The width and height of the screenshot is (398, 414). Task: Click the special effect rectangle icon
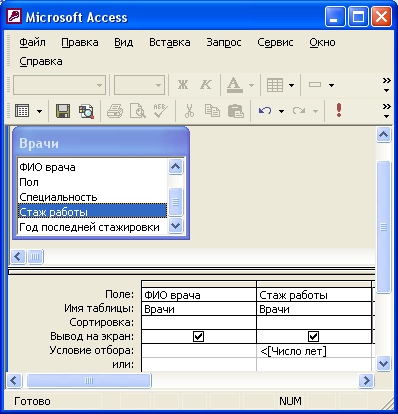point(315,85)
